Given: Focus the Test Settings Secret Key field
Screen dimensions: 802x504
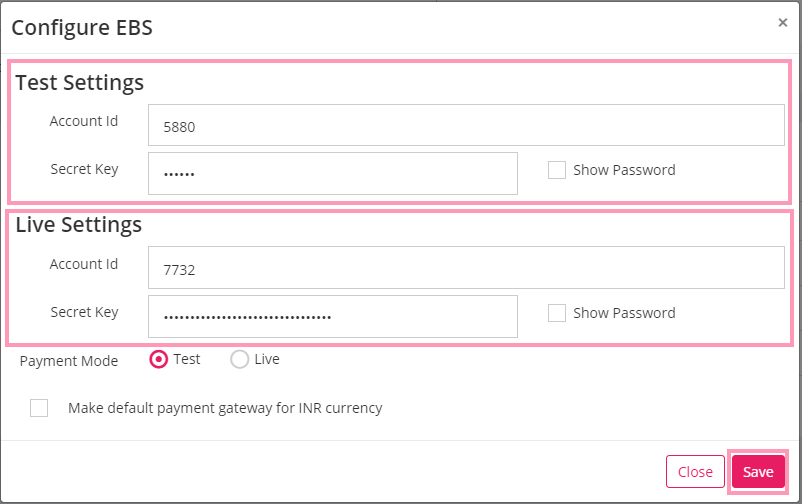Looking at the screenshot, I should 332,173.
